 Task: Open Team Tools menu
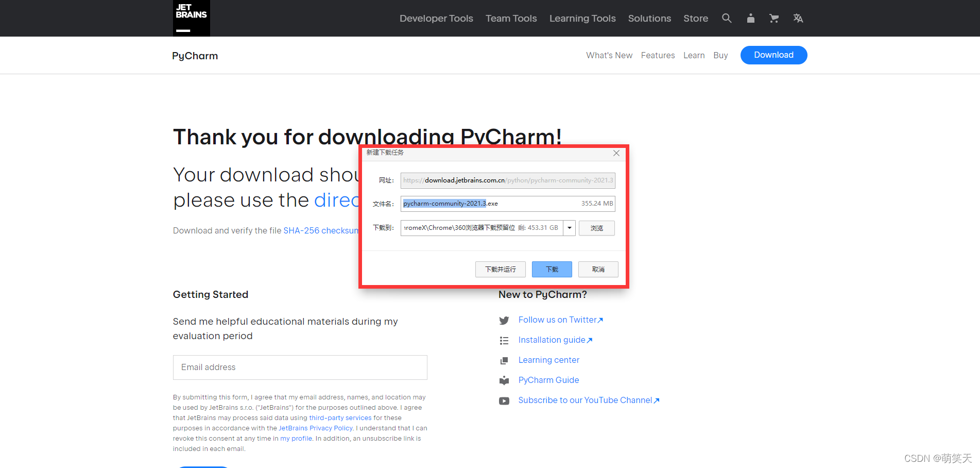(x=511, y=19)
